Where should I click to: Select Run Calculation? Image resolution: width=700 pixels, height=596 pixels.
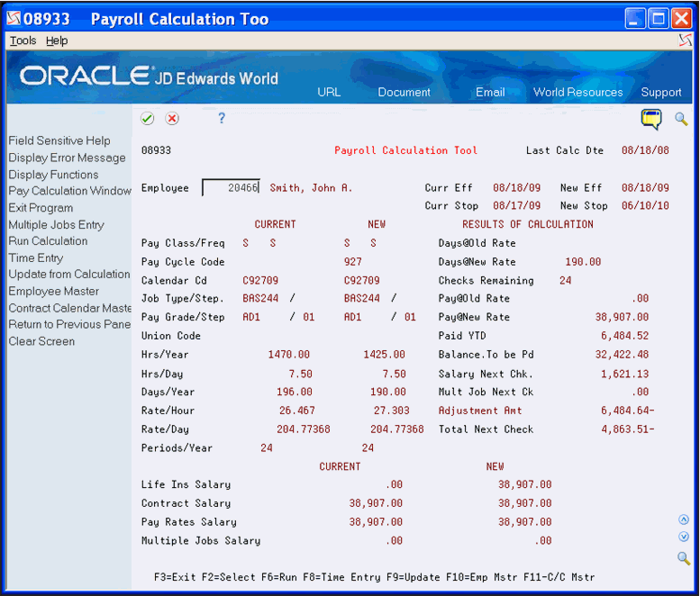click(49, 241)
